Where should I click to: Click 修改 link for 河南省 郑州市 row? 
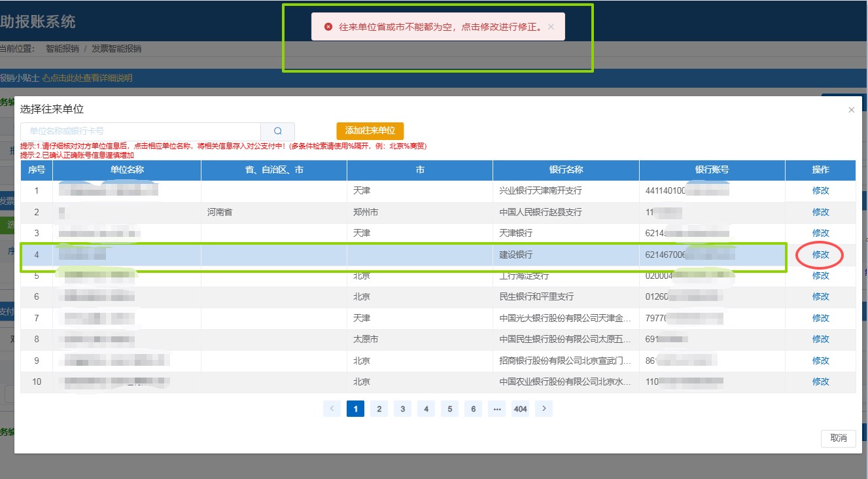pos(820,212)
